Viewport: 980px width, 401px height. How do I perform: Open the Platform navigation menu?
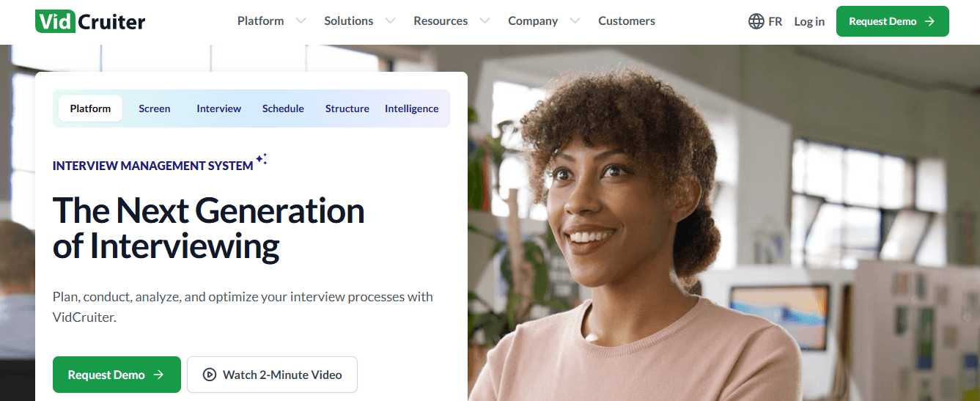(260, 21)
